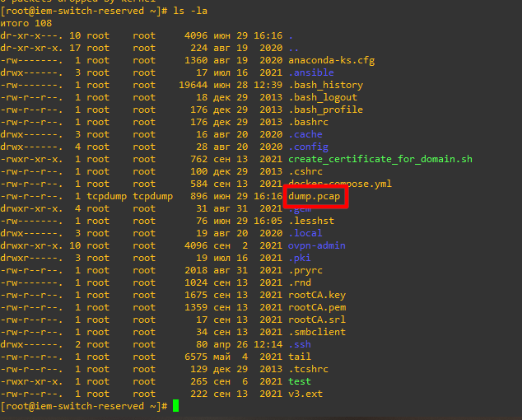Click the .config directory name
The width and height of the screenshot is (522, 420).
click(x=308, y=147)
